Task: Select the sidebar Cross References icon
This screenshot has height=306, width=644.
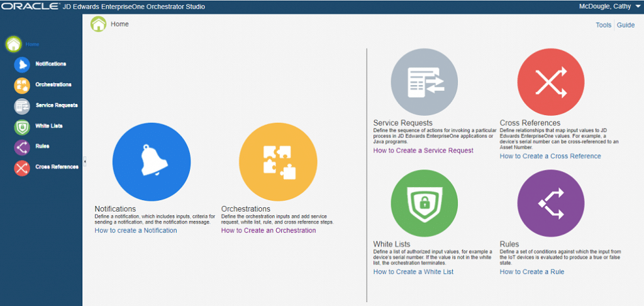Action: (22, 167)
